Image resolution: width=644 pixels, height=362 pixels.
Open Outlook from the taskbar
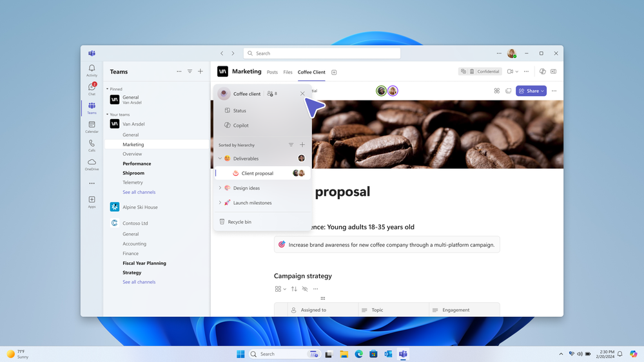click(x=388, y=354)
